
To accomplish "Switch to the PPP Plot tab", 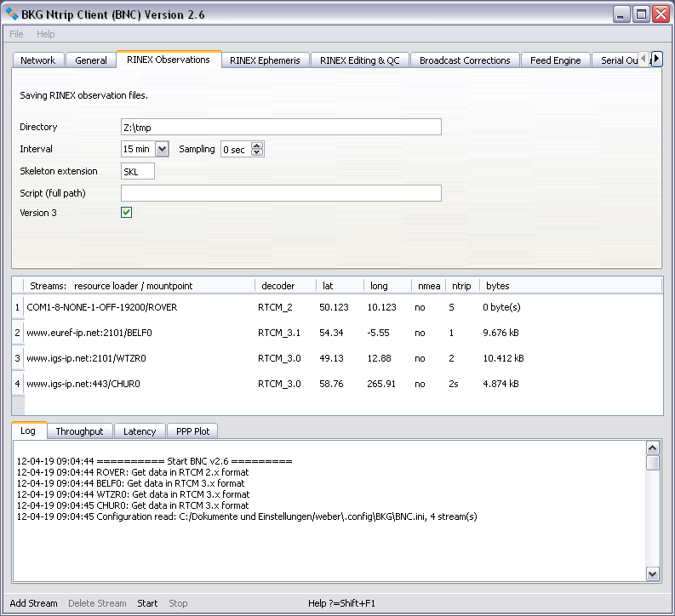I will pyautogui.click(x=192, y=431).
